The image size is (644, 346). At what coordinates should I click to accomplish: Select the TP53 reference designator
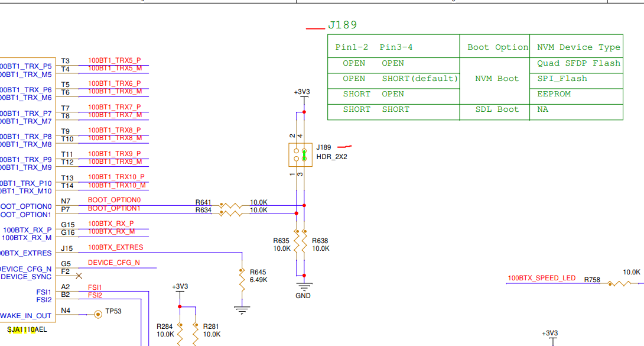click(113, 311)
